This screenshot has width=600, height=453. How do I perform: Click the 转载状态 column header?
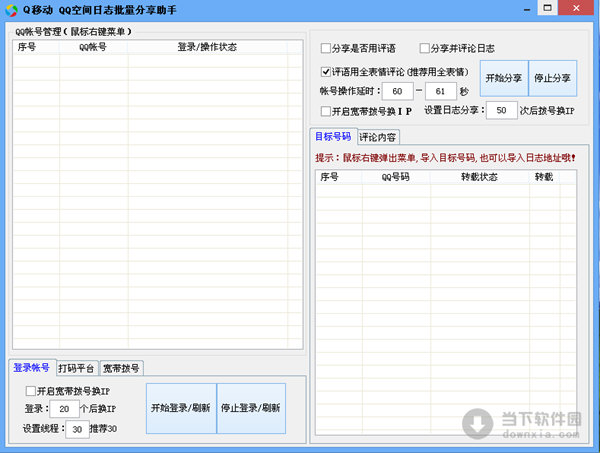pyautogui.click(x=478, y=177)
